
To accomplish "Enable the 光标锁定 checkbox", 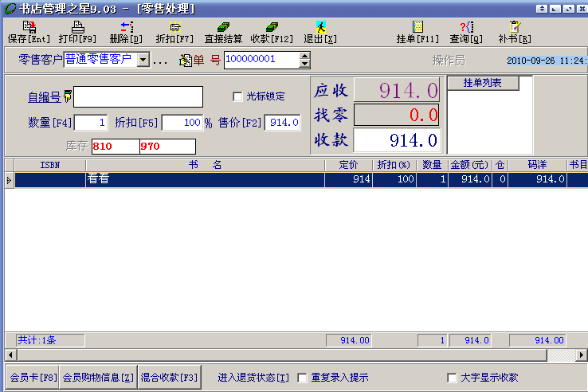I will pos(237,96).
